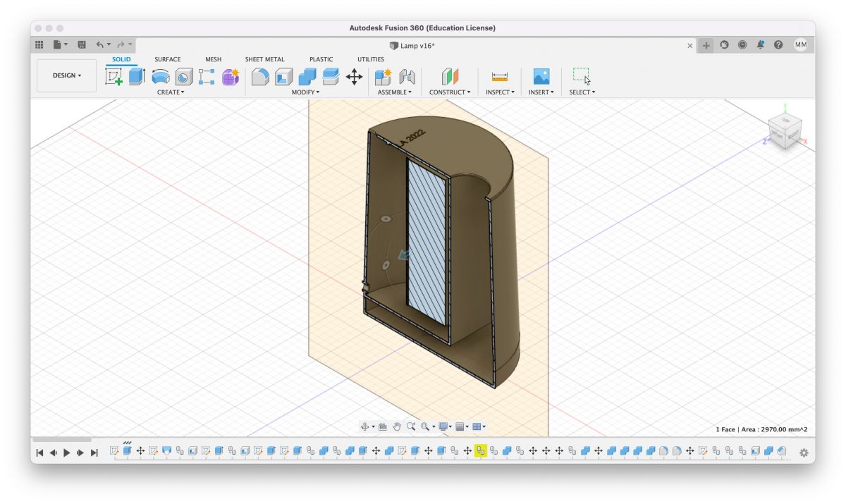Select the Extrude tool
The width and height of the screenshot is (846, 504).
tap(137, 77)
